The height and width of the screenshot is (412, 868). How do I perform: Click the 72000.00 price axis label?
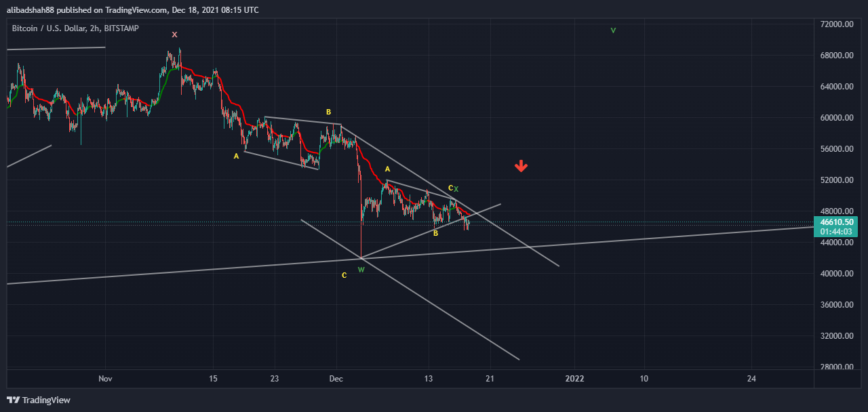pos(837,24)
